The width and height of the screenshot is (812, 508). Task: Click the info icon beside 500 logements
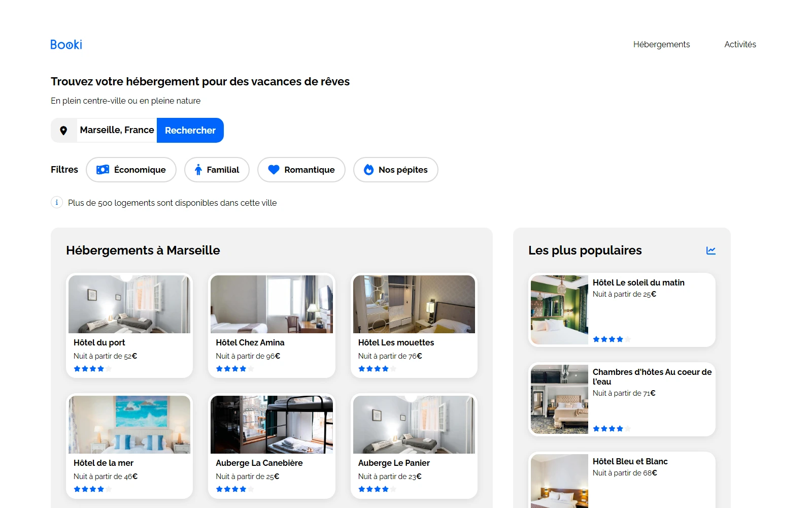[x=57, y=202]
